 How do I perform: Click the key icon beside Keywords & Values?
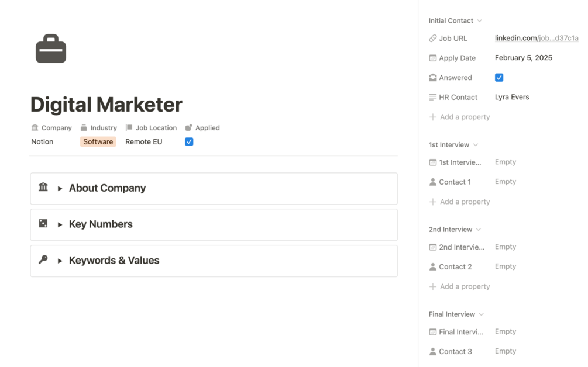coord(43,259)
